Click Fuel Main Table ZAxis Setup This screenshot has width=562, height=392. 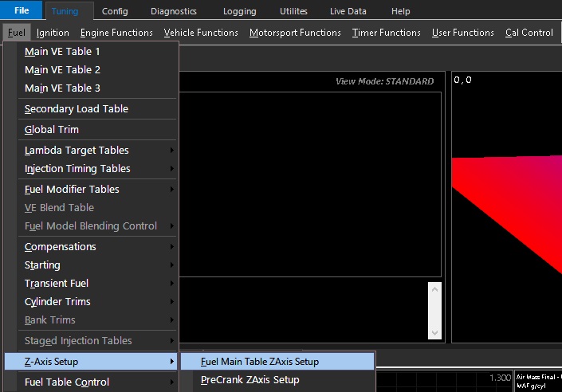260,362
